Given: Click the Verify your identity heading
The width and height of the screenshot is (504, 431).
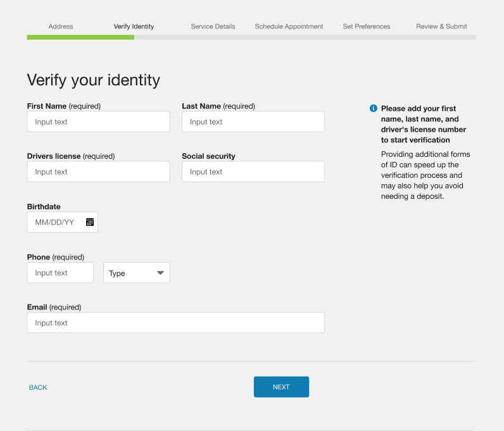Looking at the screenshot, I should (x=93, y=80).
